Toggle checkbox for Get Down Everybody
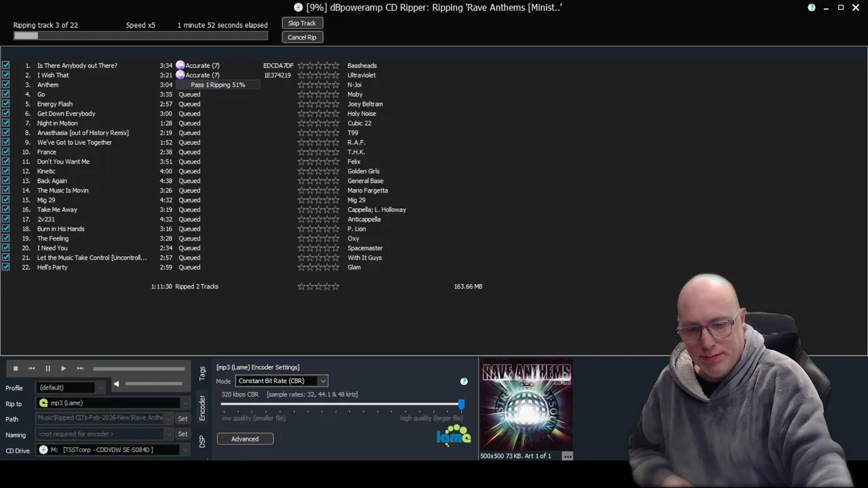The height and width of the screenshot is (488, 868). [6, 114]
